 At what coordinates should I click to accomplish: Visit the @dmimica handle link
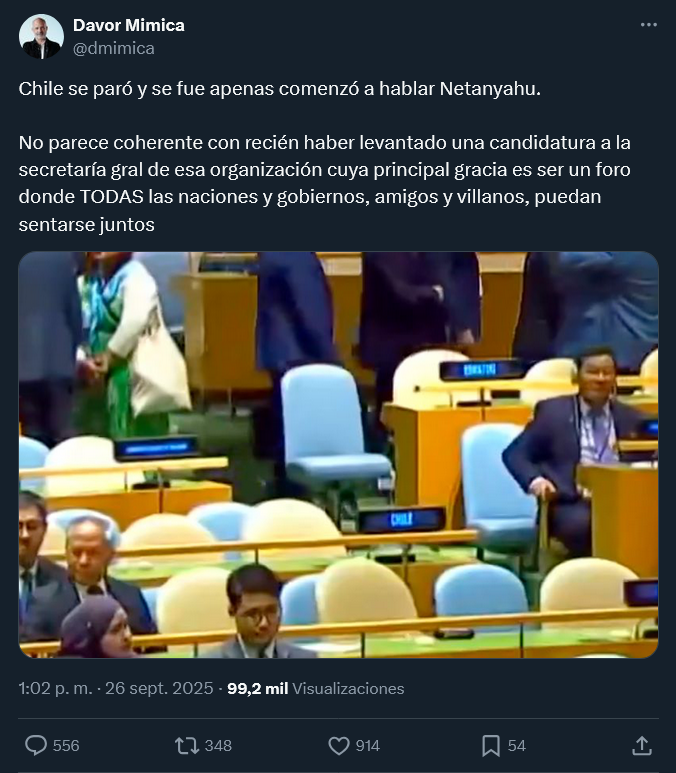pyautogui.click(x=114, y=48)
